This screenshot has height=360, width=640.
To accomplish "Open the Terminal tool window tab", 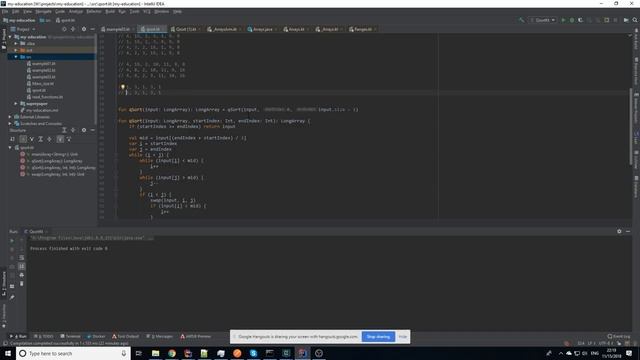I will [x=70, y=336].
